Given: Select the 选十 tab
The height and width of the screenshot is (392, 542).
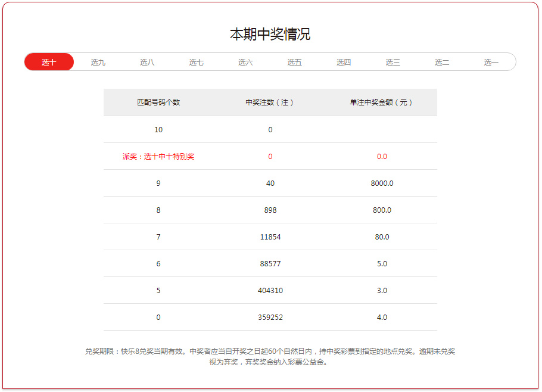Looking at the screenshot, I should (x=49, y=62).
